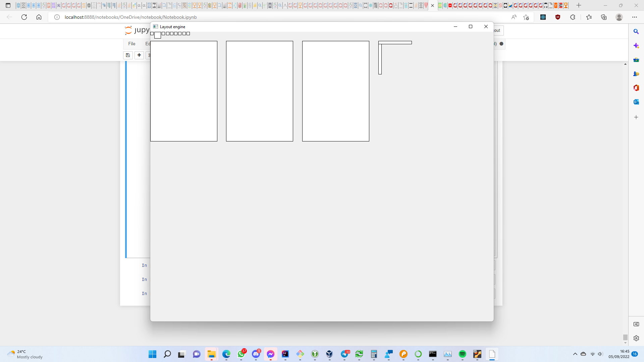Select the enlarged square in Layout engine toolbar
Screen dimensions: 644x362
(157, 35)
